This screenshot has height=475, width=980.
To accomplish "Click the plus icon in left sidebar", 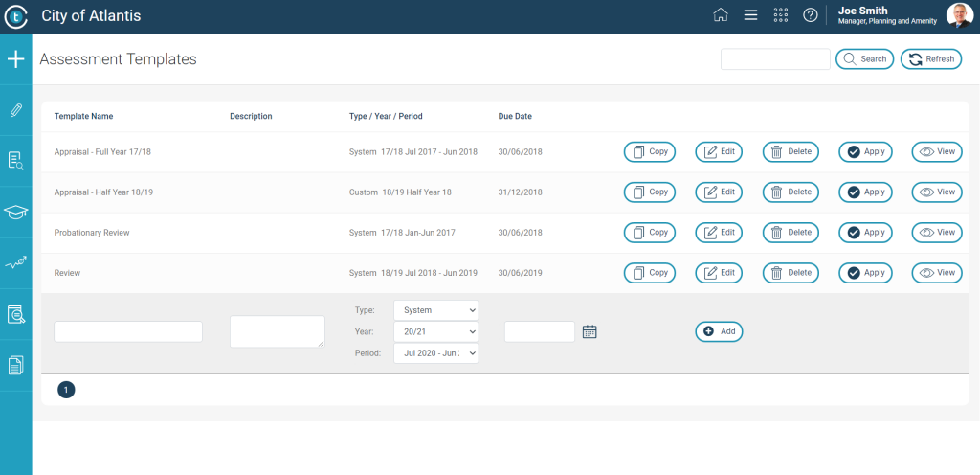I will (x=15, y=59).
